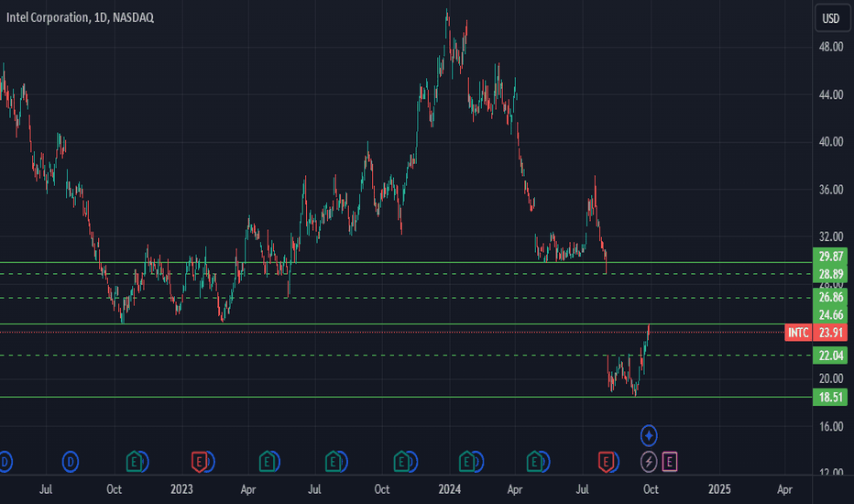
Task: Click the Apr label after 2025
Action: [x=784, y=489]
